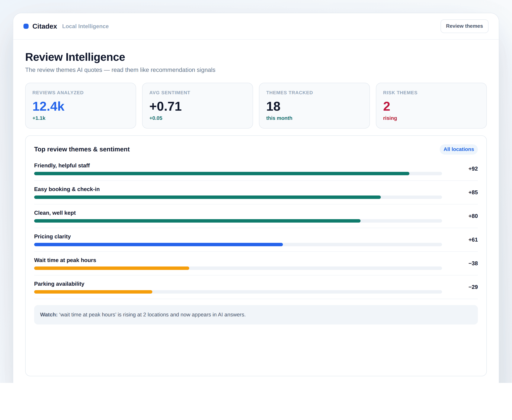Click the 'this month' caption
This screenshot has width=512, height=420.
point(279,118)
